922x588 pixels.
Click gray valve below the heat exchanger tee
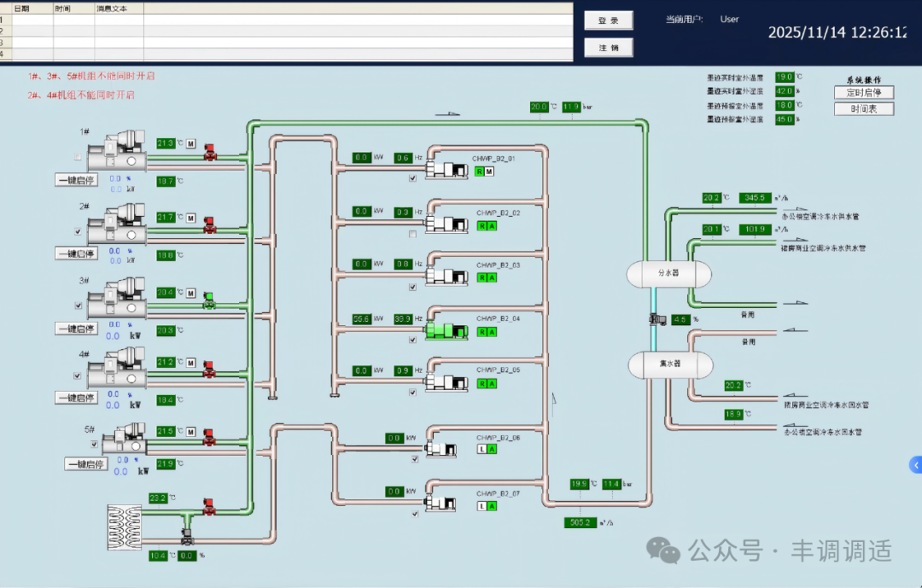[x=187, y=536]
